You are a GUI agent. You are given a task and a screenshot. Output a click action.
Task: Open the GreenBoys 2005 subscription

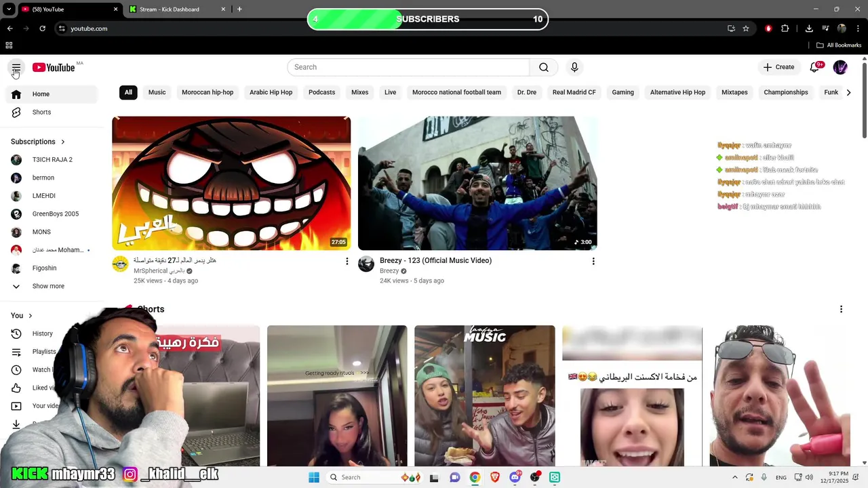pyautogui.click(x=52, y=213)
